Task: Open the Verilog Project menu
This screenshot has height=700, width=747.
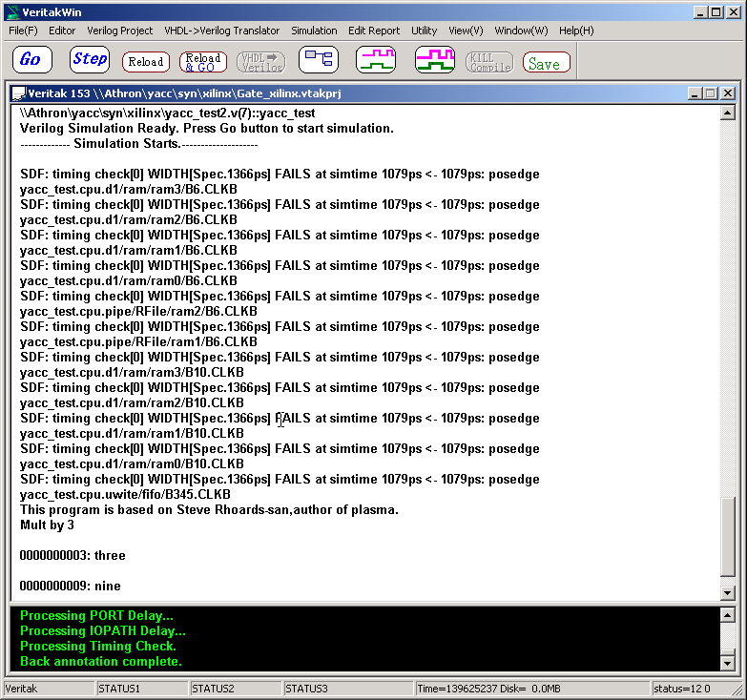Action: coord(120,31)
